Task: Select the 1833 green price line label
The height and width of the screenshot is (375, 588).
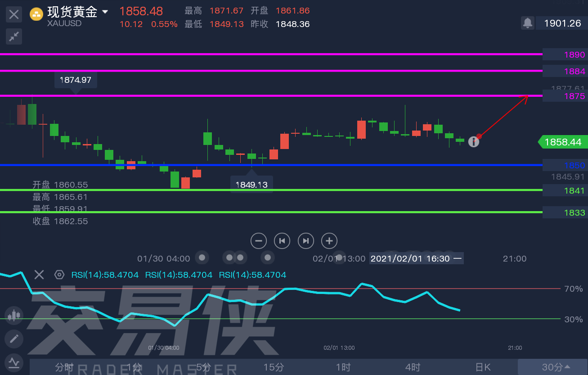Action: [x=565, y=212]
